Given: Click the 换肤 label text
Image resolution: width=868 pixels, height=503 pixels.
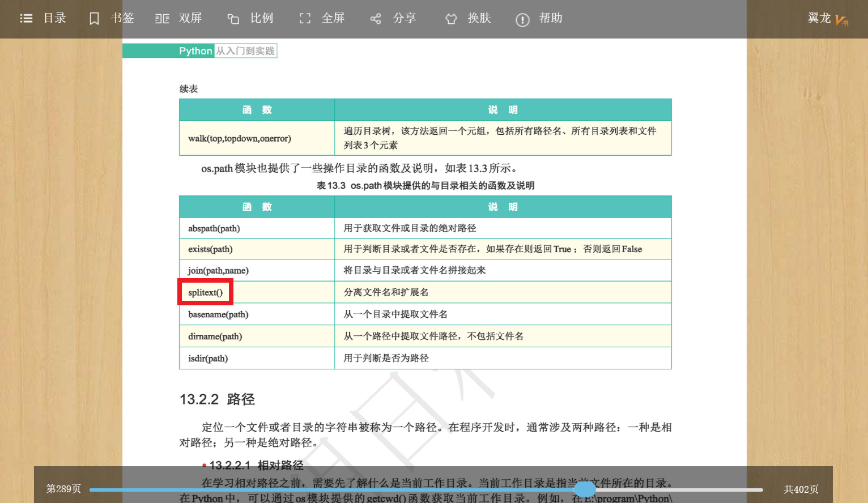Looking at the screenshot, I should [479, 18].
